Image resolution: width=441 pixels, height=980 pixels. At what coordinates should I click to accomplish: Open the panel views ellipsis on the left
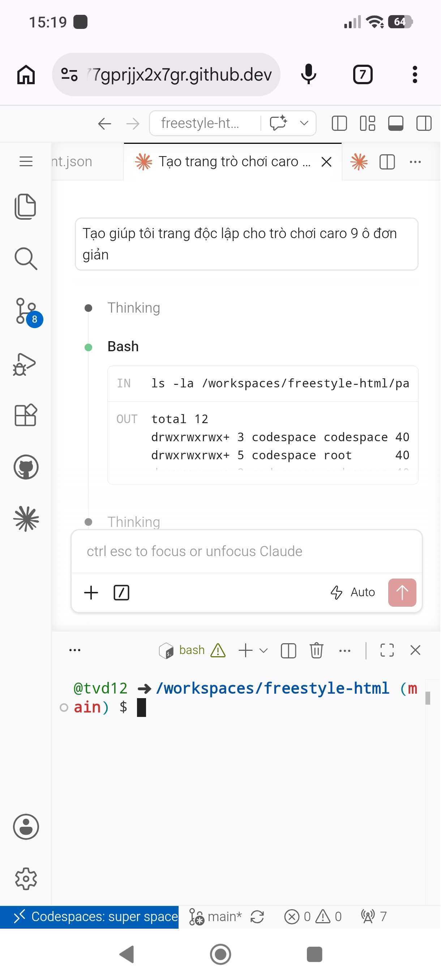[74, 650]
